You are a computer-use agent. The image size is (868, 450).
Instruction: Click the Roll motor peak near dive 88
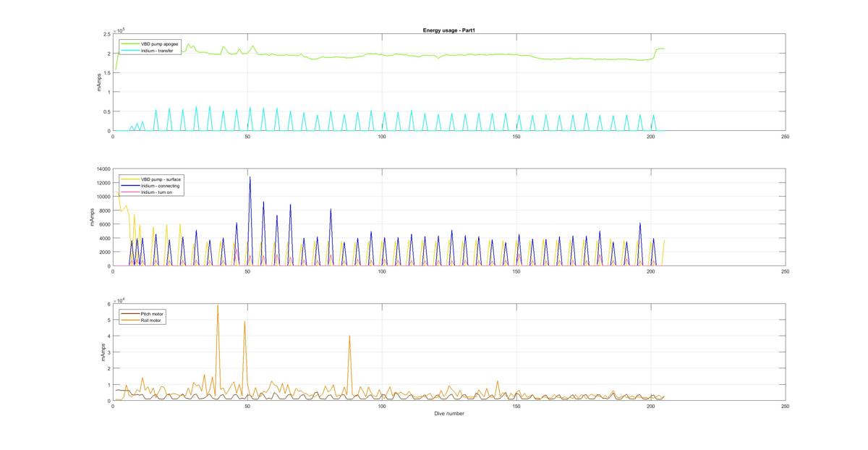[x=349, y=336]
